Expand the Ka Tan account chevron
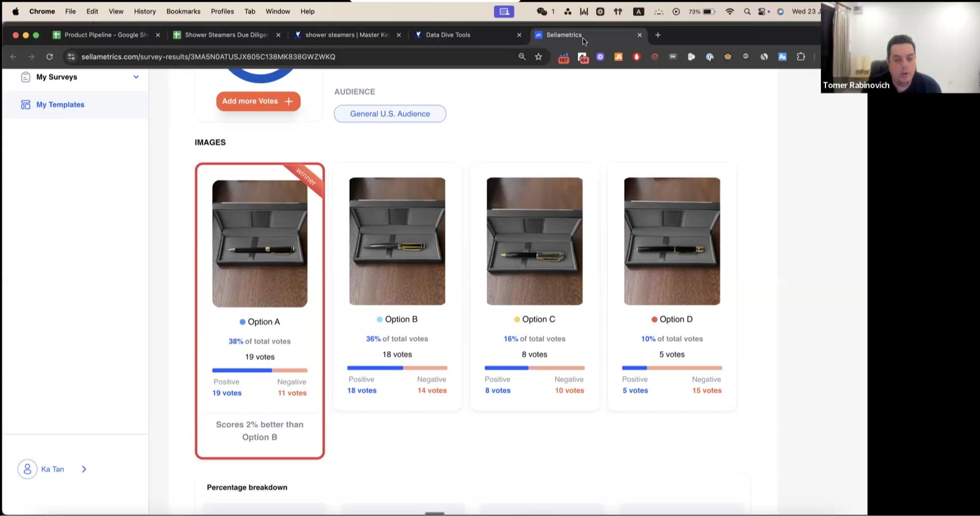980x516 pixels. (x=84, y=469)
